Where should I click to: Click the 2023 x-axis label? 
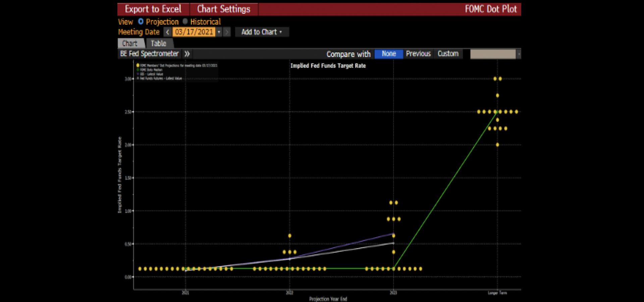pos(393,293)
